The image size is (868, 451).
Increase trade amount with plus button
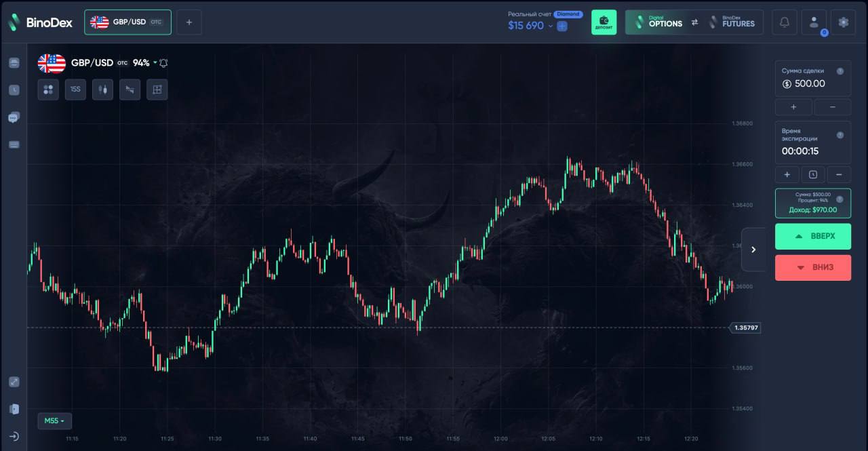click(x=793, y=107)
